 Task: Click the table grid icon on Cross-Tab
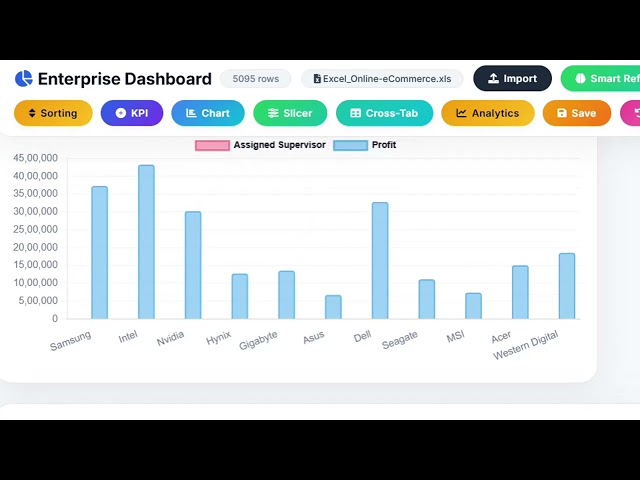click(x=356, y=113)
